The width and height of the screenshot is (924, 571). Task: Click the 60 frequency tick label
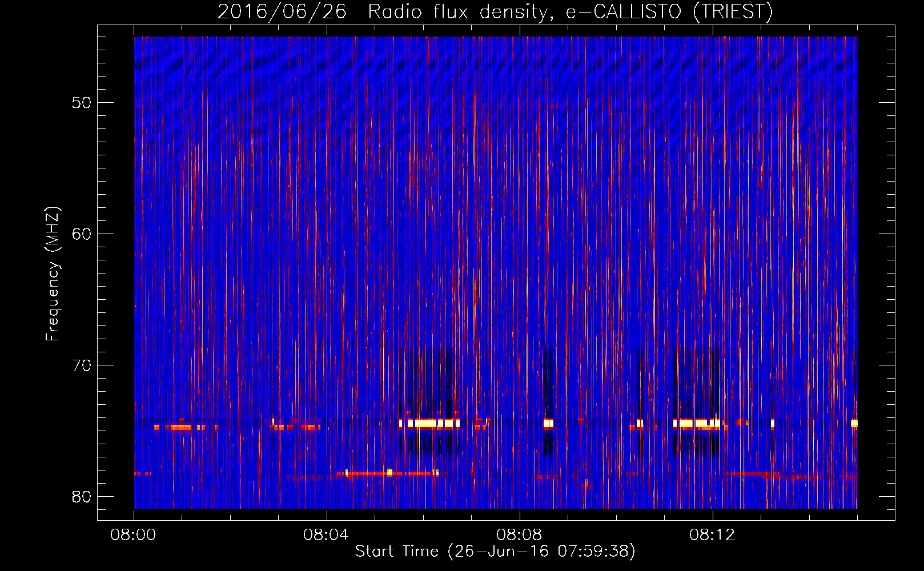[x=82, y=234]
